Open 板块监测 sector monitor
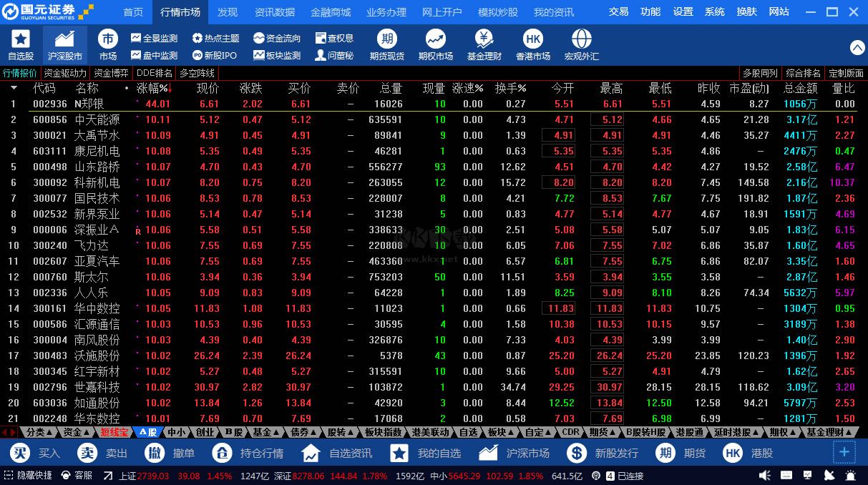This screenshot has width=868, height=485. point(277,55)
